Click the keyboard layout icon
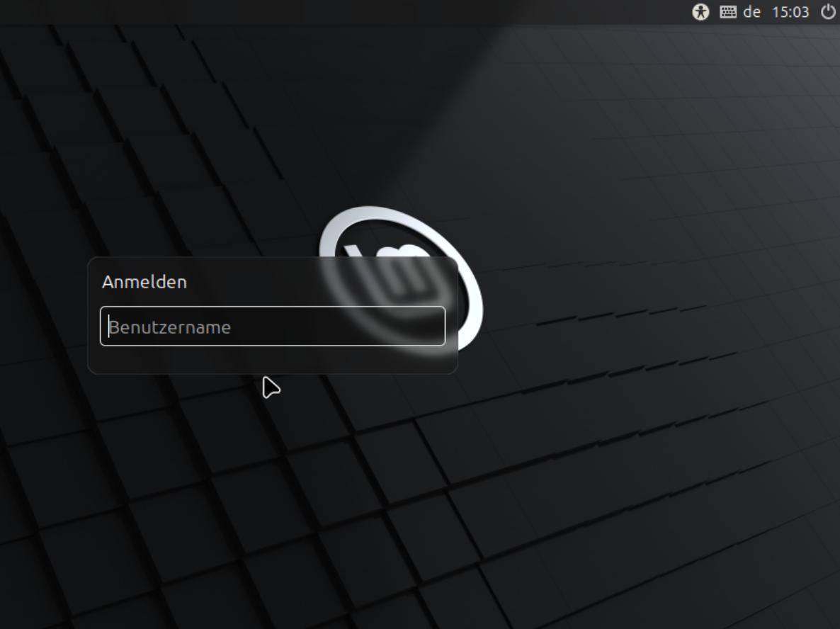The width and height of the screenshot is (840, 629). tap(728, 12)
